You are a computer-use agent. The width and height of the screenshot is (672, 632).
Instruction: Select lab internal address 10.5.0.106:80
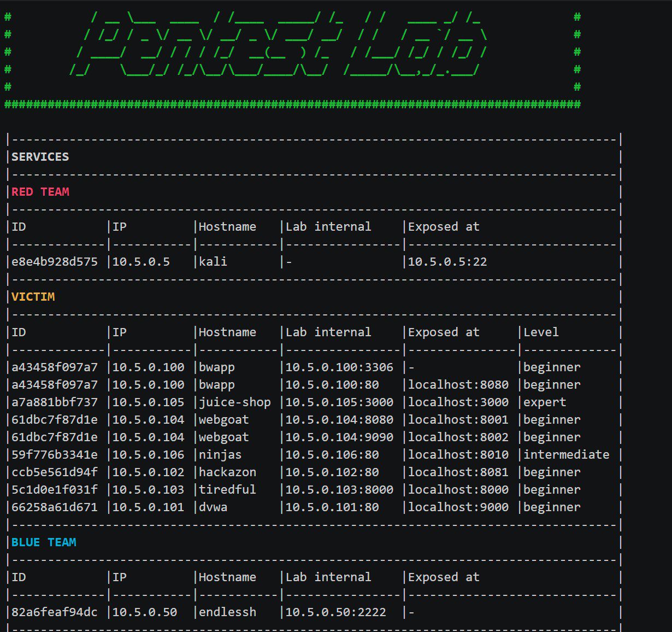(332, 455)
